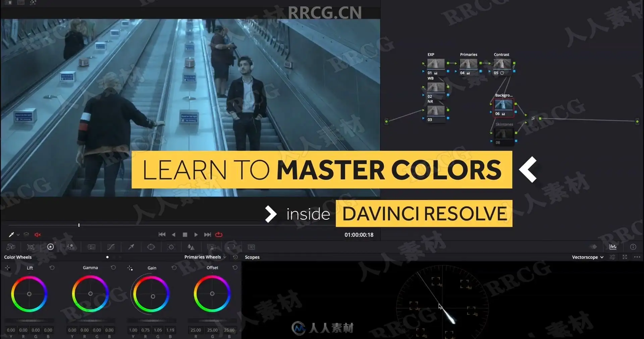
Task: Click the Gain color wheel center point
Action: tap(153, 296)
